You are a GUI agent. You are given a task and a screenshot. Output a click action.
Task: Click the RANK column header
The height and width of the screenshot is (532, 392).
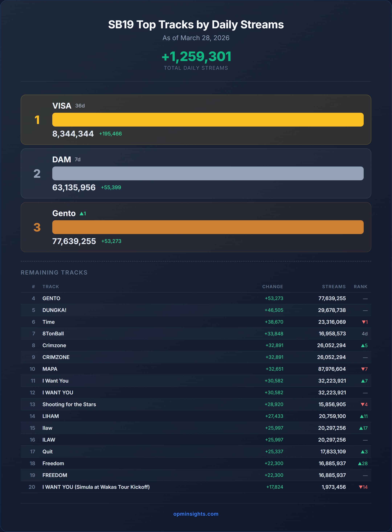pos(360,287)
